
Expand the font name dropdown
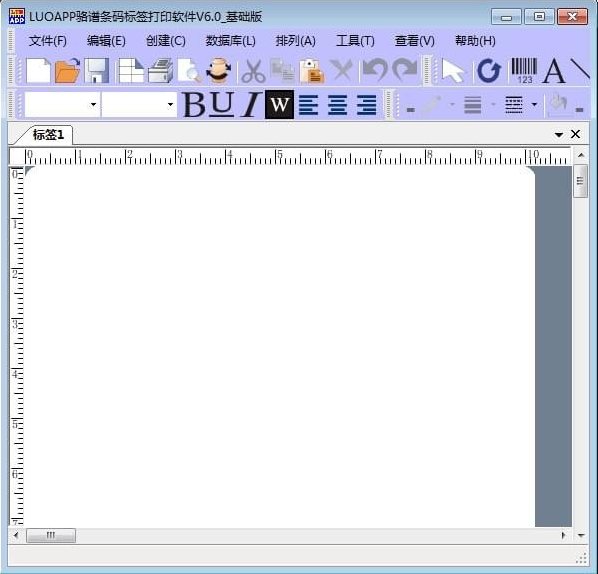(x=93, y=105)
